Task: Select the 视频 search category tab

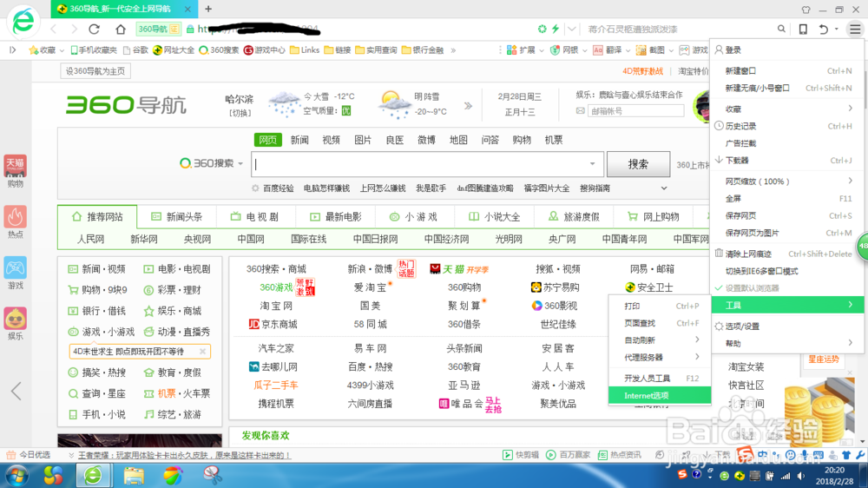Action: pyautogui.click(x=331, y=140)
